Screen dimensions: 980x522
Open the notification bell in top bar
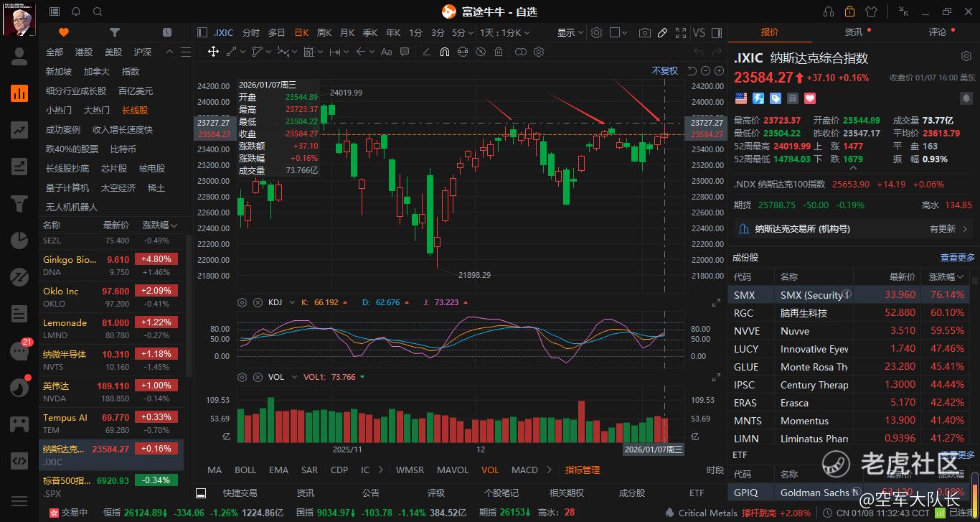(76, 11)
